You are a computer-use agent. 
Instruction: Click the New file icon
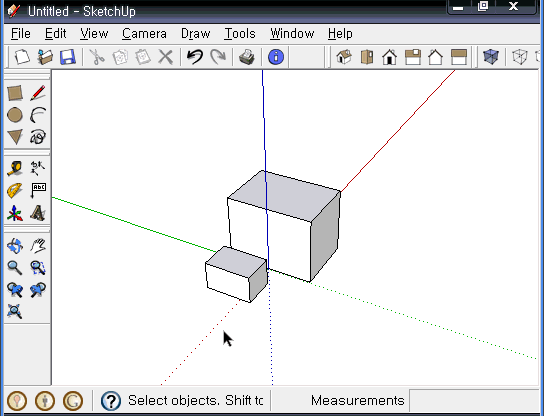[x=22, y=57]
